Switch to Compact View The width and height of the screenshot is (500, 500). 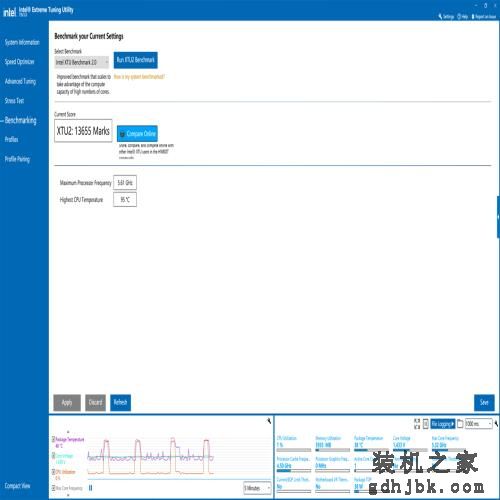17,486
